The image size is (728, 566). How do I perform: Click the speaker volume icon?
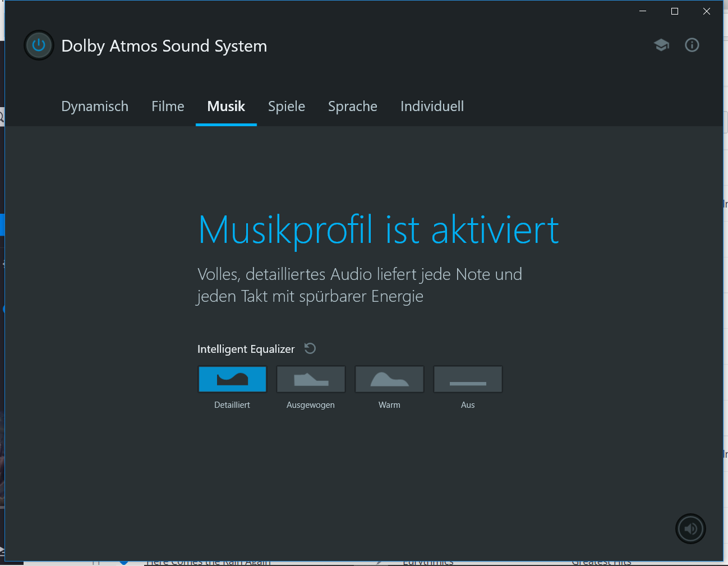(690, 528)
